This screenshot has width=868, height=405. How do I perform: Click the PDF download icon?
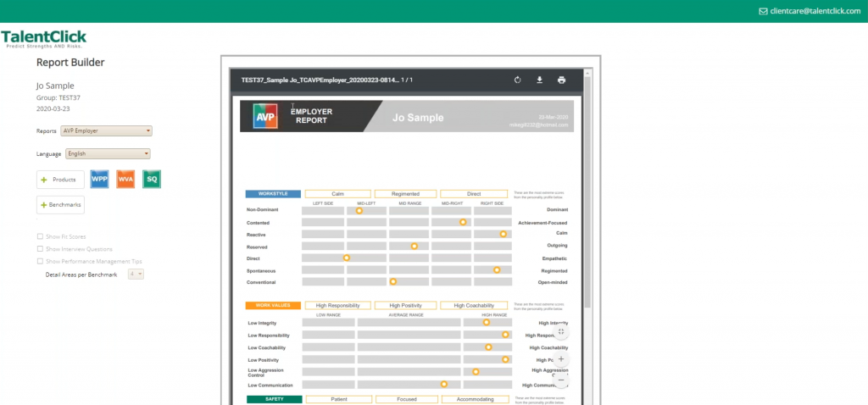[x=539, y=80]
